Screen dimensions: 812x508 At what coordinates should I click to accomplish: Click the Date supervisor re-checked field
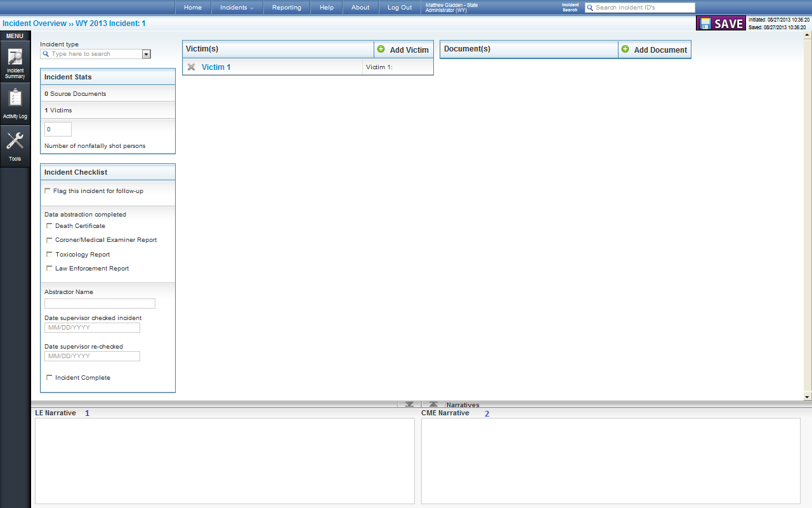pos(92,356)
